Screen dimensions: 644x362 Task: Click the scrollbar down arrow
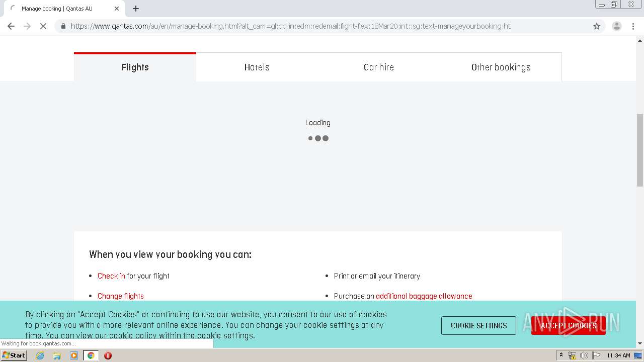(640, 344)
